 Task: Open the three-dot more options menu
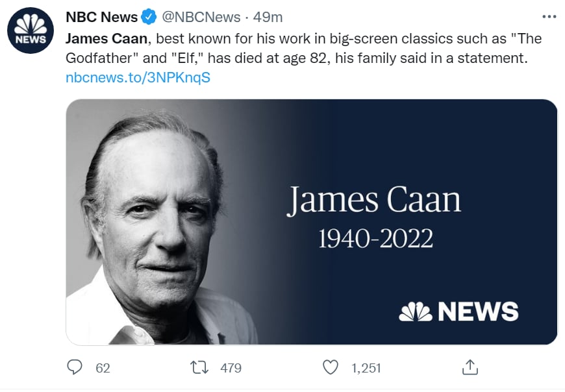tap(549, 17)
